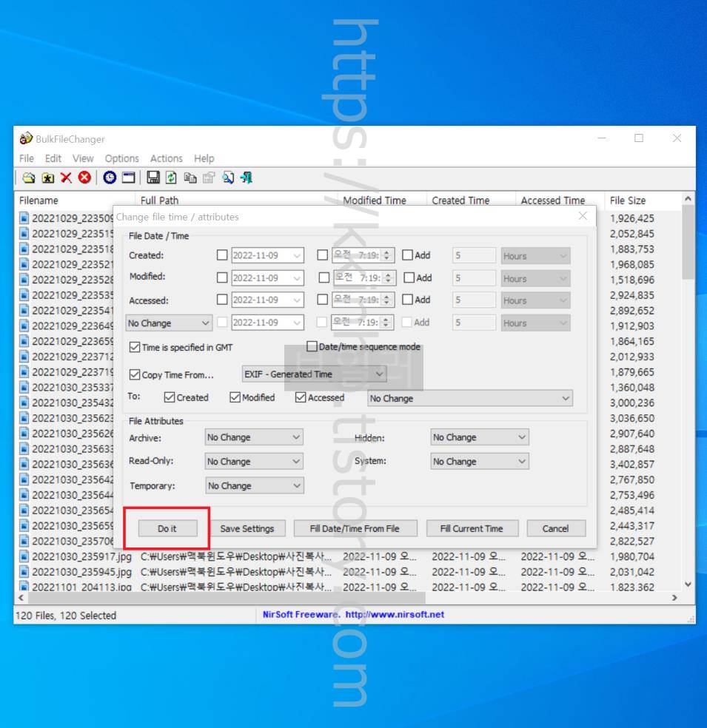Image resolution: width=707 pixels, height=728 pixels.
Task: Click the green Refresh toolbar icon
Action: (172, 178)
